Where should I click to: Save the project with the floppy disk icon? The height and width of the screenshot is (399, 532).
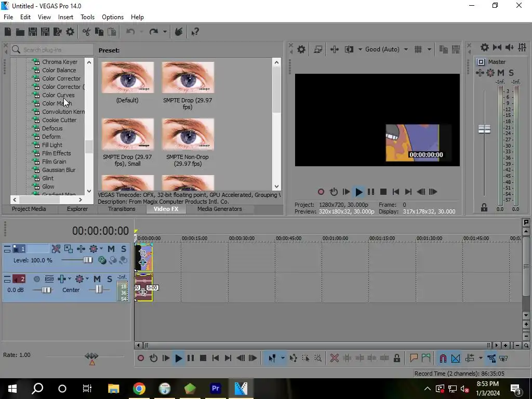click(x=33, y=32)
